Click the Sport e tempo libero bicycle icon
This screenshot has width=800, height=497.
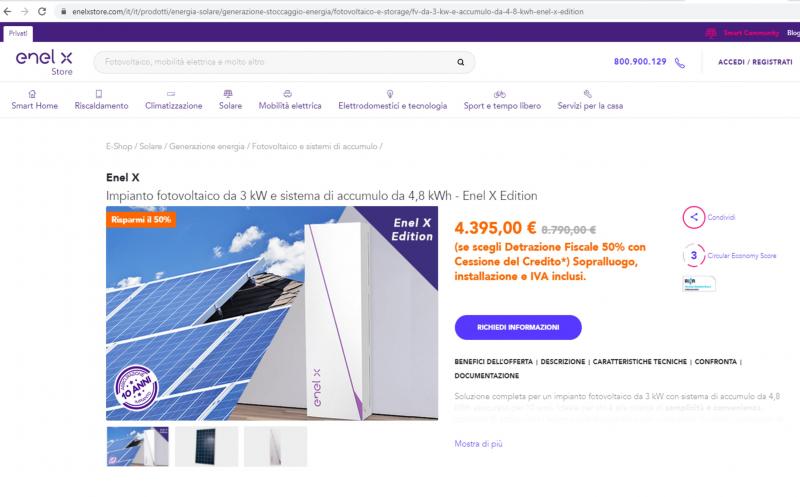499,94
